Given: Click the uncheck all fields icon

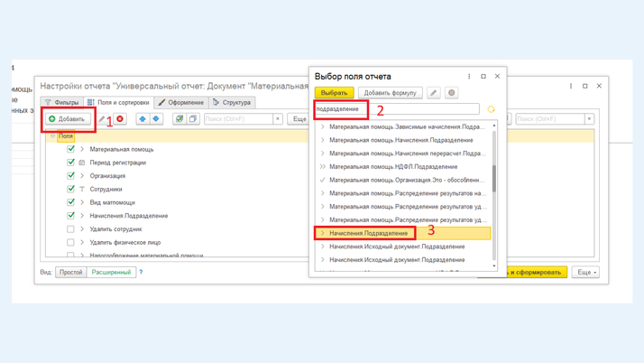Looking at the screenshot, I should coord(193,119).
